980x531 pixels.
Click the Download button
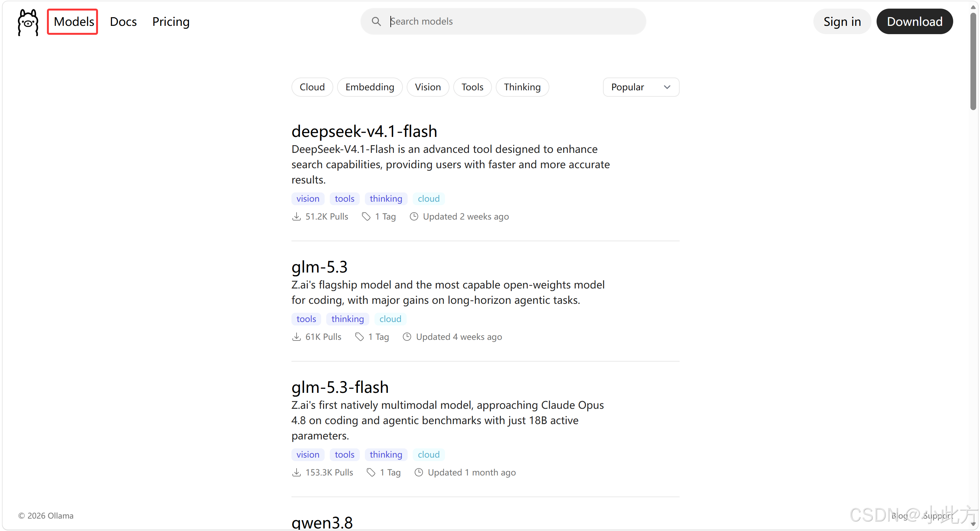tap(915, 22)
